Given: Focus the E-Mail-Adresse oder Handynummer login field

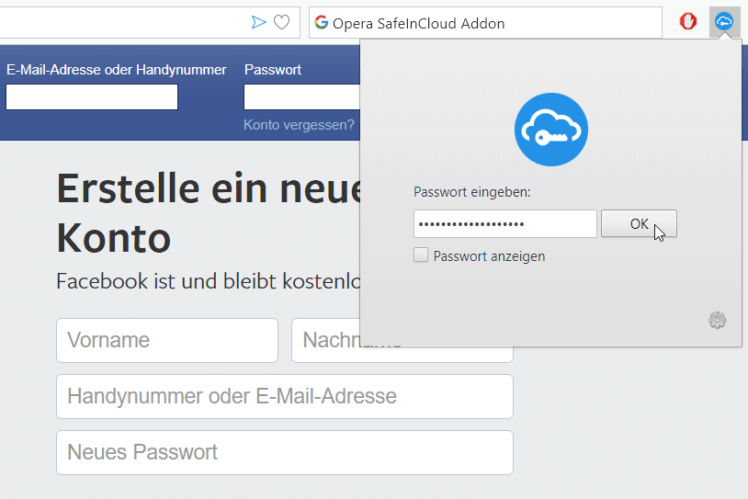Looking at the screenshot, I should pyautogui.click(x=92, y=97).
